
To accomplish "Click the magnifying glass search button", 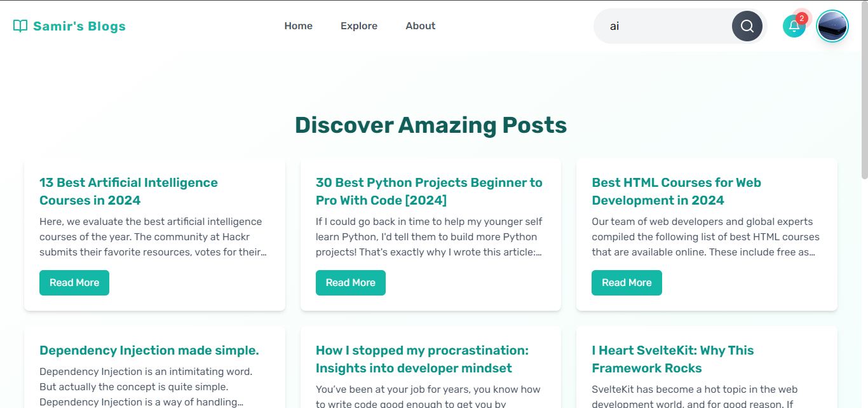I will pyautogui.click(x=747, y=26).
